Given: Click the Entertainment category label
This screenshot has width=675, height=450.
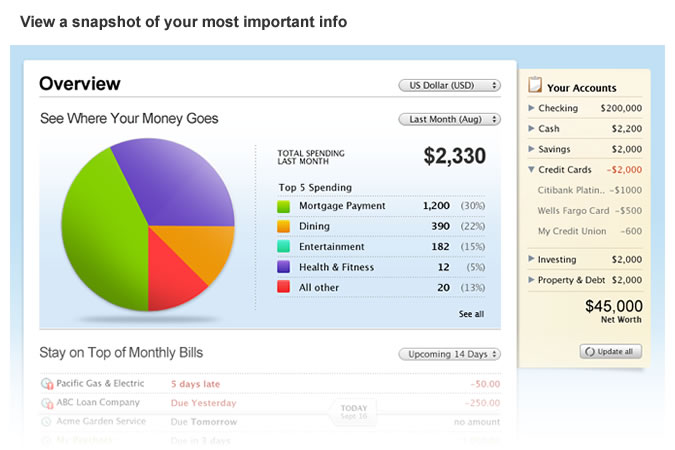Looking at the screenshot, I should click(331, 247).
